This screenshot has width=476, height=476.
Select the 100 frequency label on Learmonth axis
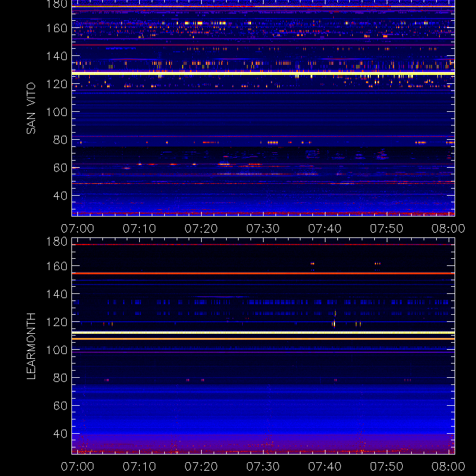click(57, 350)
